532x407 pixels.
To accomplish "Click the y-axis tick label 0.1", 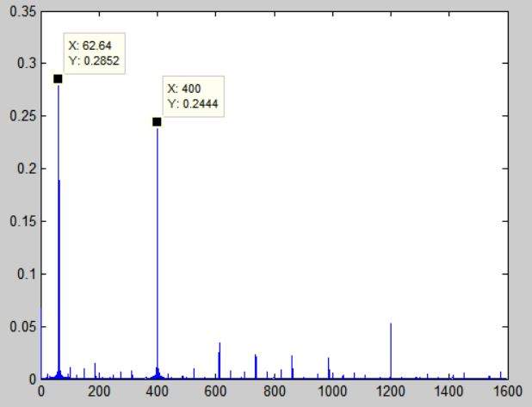I will (x=26, y=274).
